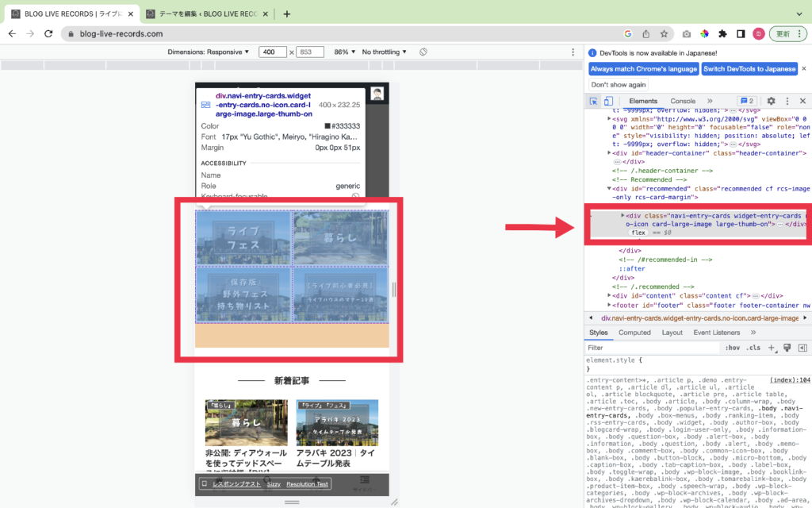Open the Dimensions: Responsive dropdown
The width and height of the screenshot is (812, 508).
tap(209, 52)
